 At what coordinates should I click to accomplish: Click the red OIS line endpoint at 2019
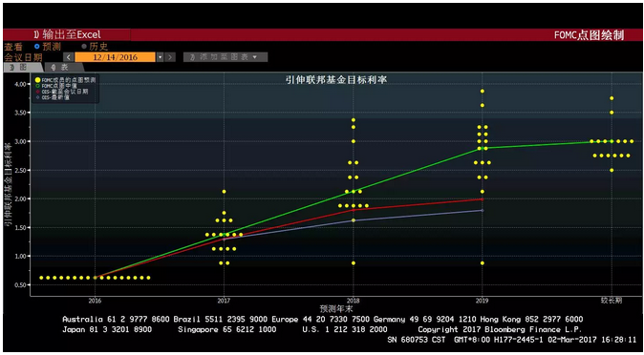click(483, 199)
